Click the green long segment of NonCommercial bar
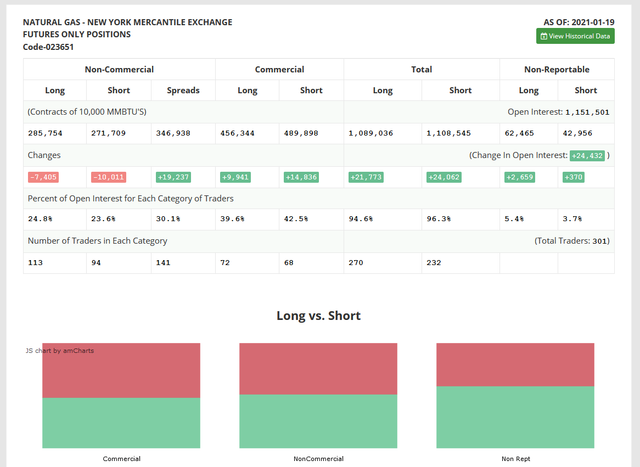This screenshot has width=640, height=467. 318,421
